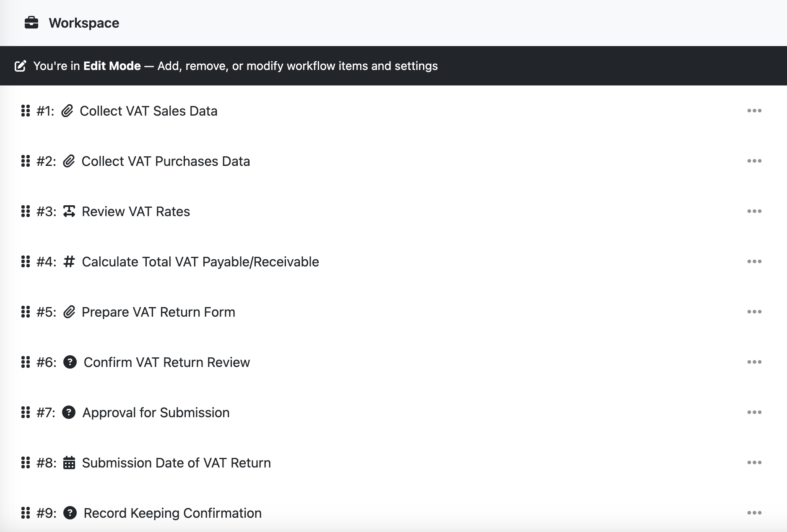Screen dimensions: 787x532
Task: Open more options for Calculate Total VAT Payable/Receivable
Action: [754, 261]
